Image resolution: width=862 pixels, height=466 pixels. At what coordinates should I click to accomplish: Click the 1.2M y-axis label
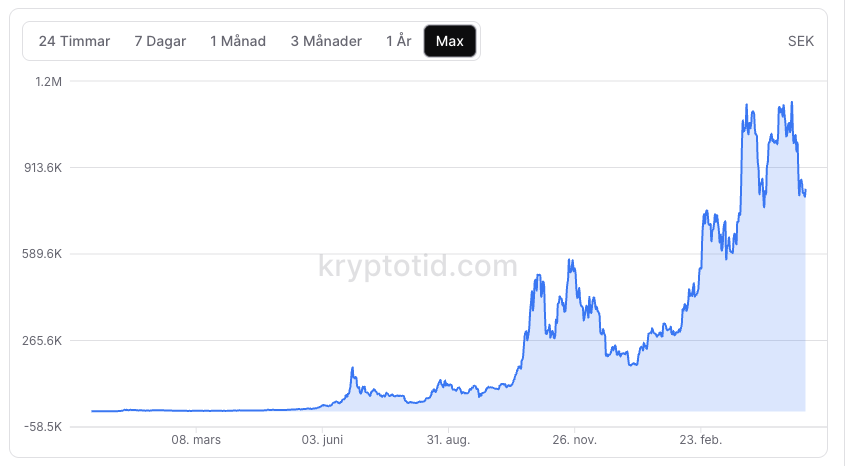point(49,81)
